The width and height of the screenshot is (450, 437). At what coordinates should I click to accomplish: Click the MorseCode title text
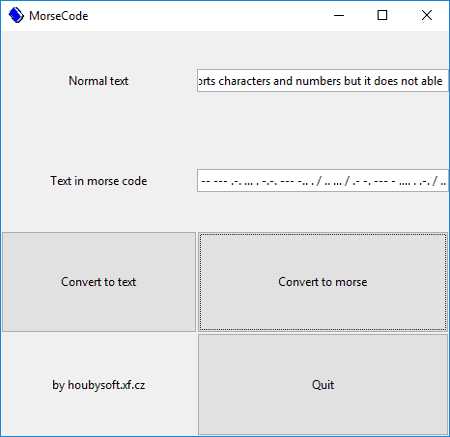coord(59,16)
